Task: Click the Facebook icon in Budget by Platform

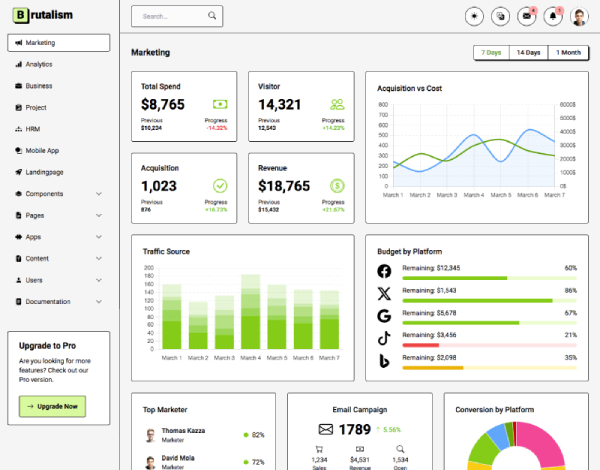Action: [384, 272]
